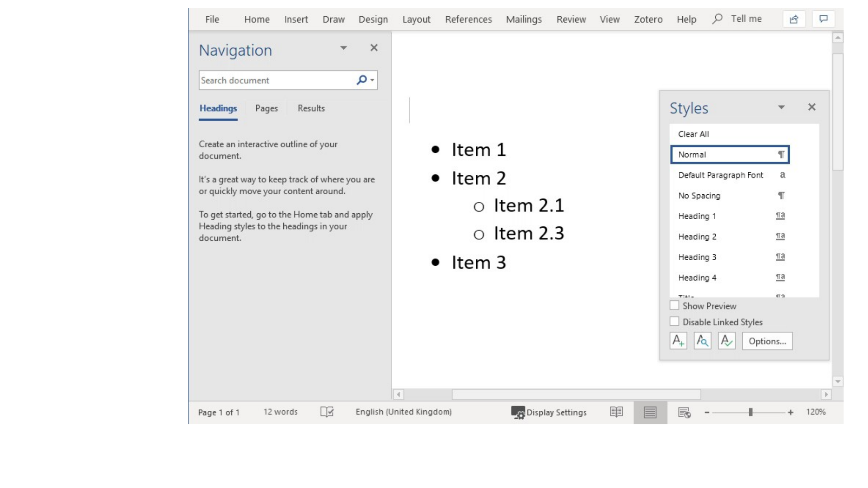Enable the Show Preview checkbox
The height and width of the screenshot is (488, 868).
[x=674, y=305]
